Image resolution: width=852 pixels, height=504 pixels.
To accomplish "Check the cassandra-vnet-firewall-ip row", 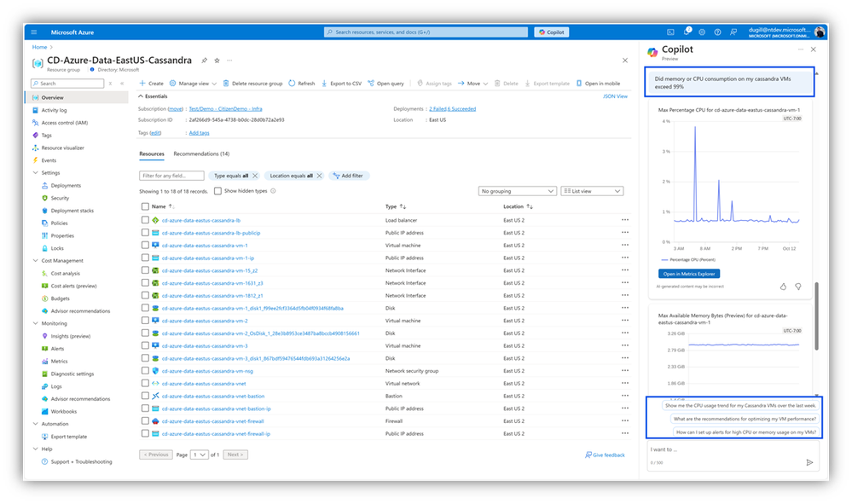I will 145,433.
